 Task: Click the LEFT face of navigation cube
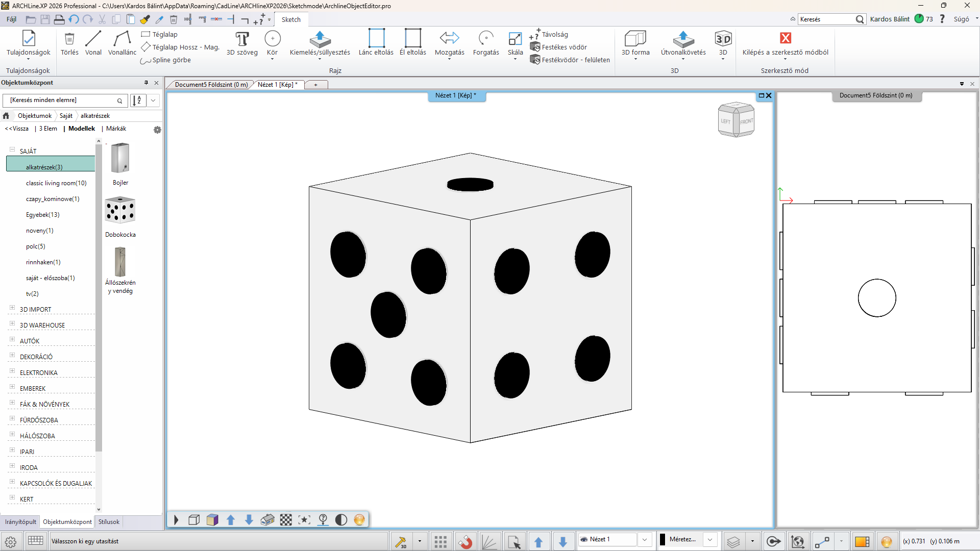pyautogui.click(x=725, y=121)
